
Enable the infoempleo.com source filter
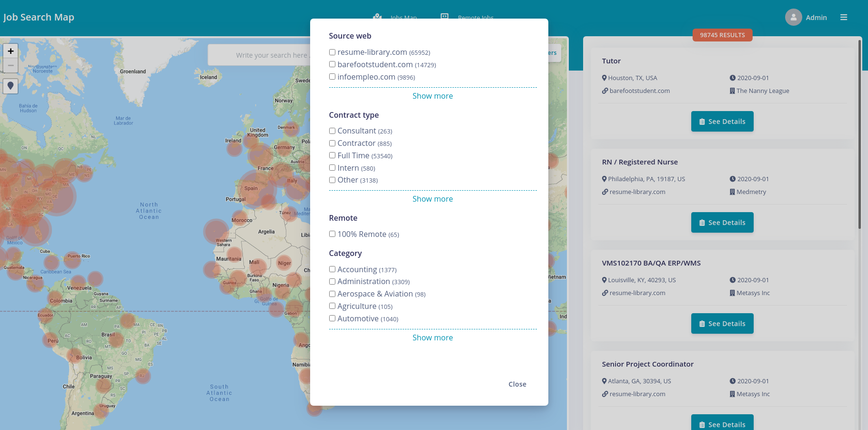tap(332, 77)
